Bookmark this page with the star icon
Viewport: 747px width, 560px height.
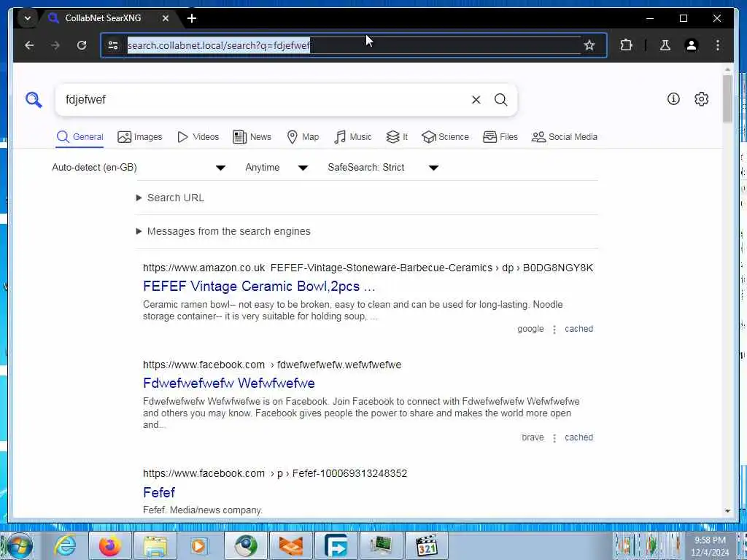click(x=589, y=45)
